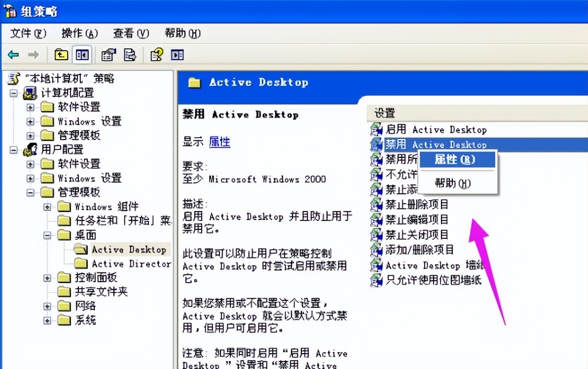Click the 禁止删除项目 policy icon
This screenshot has width=588, height=369.
point(376,205)
